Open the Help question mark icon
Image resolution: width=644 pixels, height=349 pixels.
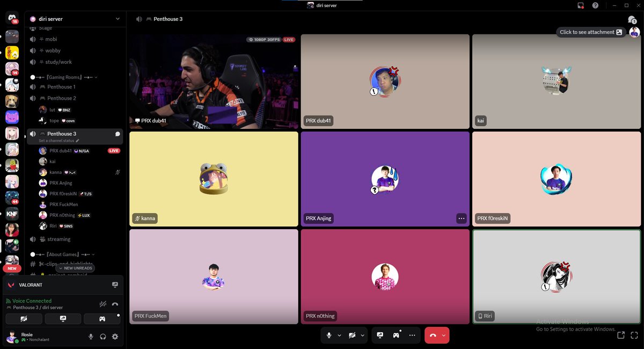[595, 5]
